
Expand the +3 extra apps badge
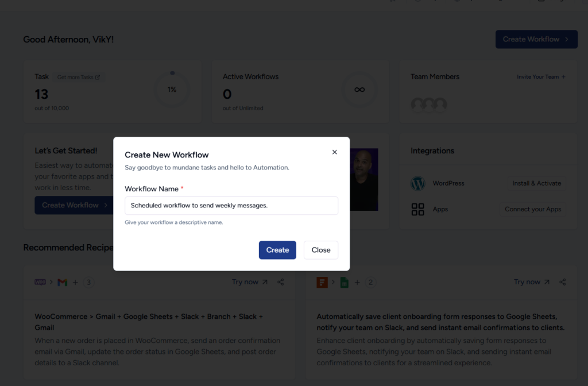[x=90, y=282]
